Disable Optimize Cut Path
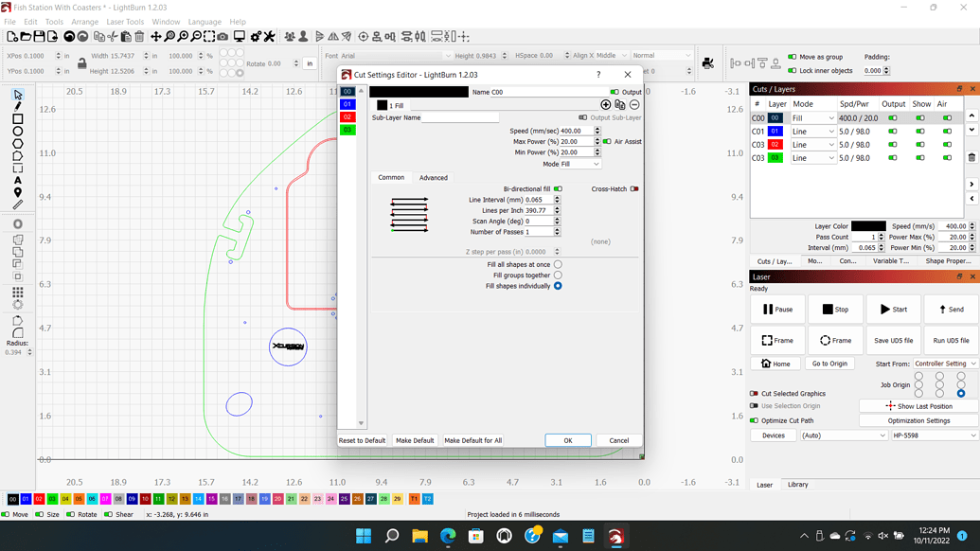 click(x=753, y=420)
